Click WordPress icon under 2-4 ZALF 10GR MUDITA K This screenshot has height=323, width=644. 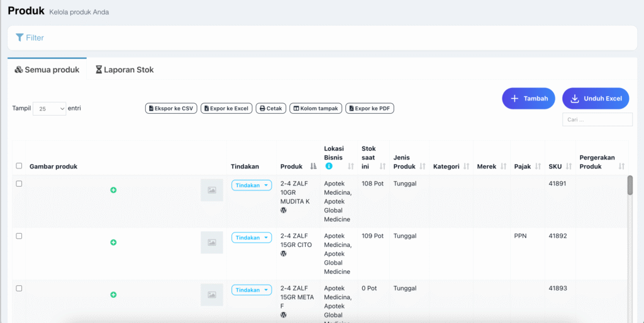pyautogui.click(x=284, y=211)
